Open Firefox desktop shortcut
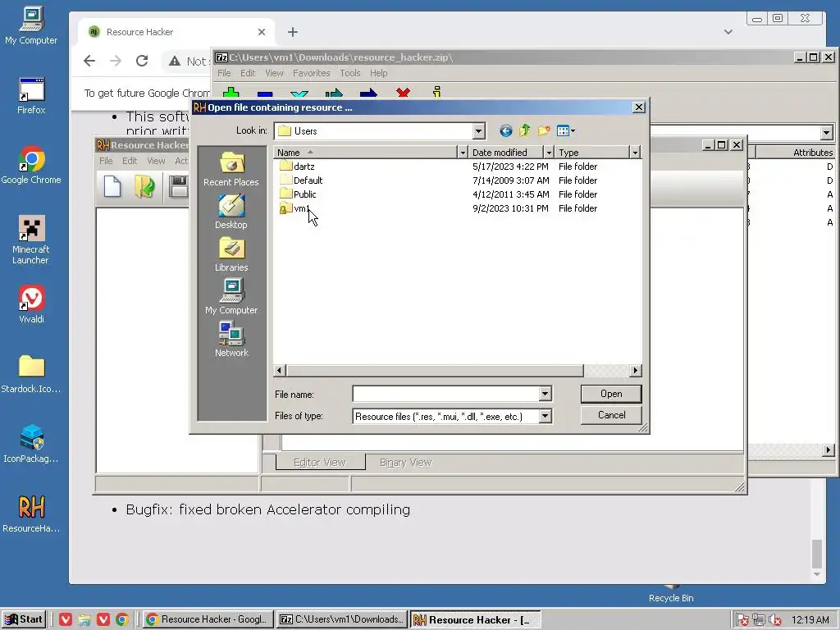Viewport: 840px width, 630px height. point(31,95)
